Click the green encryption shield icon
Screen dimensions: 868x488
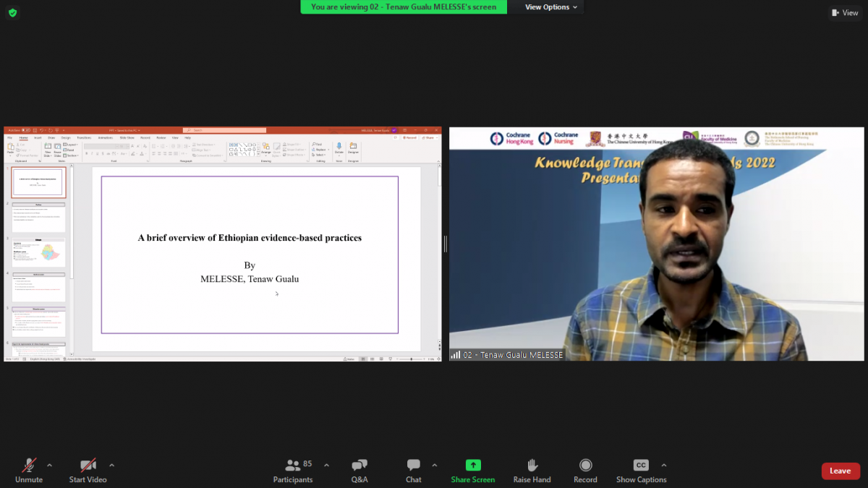(x=12, y=12)
